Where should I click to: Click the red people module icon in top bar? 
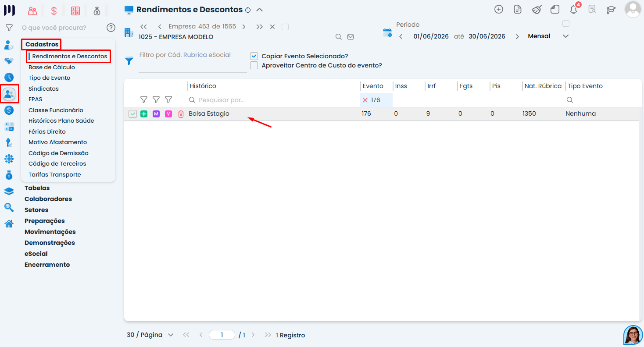click(x=32, y=11)
